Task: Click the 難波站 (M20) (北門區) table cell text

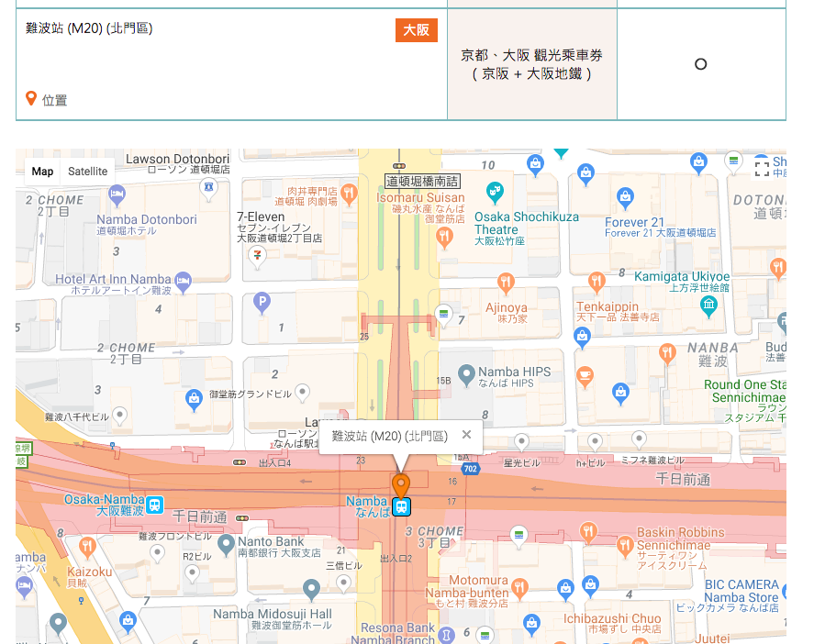Action: [x=89, y=28]
